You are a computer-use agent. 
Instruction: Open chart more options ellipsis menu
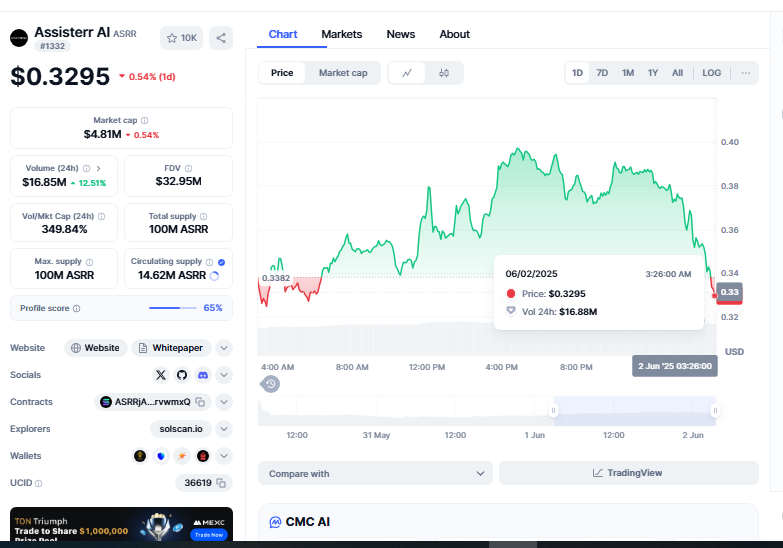pos(746,73)
